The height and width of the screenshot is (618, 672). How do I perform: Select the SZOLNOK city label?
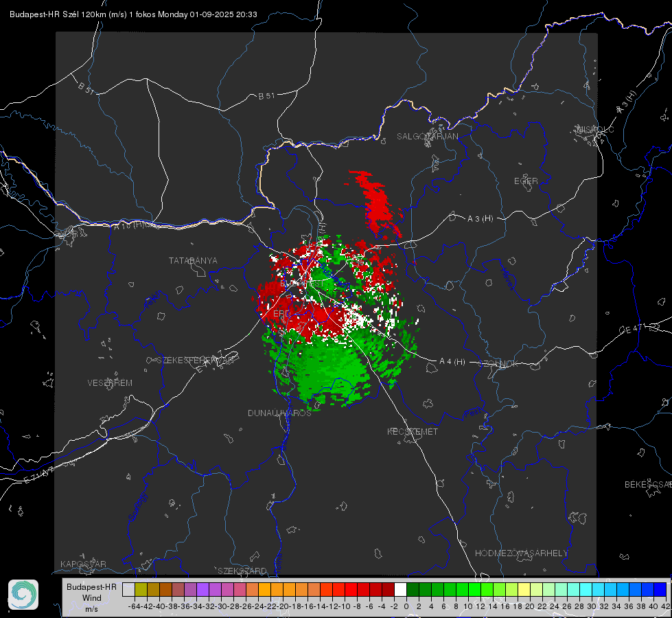499,363
